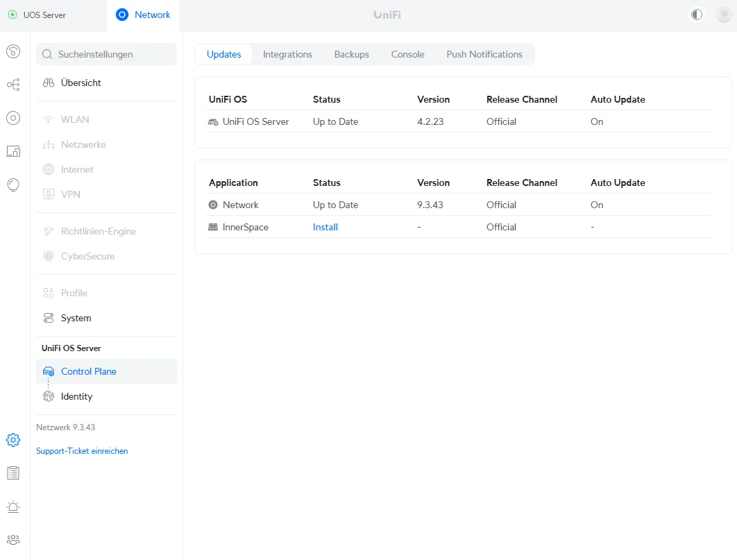Image resolution: width=737 pixels, height=560 pixels.
Task: Click the Network application round icon
Action: pyautogui.click(x=121, y=15)
